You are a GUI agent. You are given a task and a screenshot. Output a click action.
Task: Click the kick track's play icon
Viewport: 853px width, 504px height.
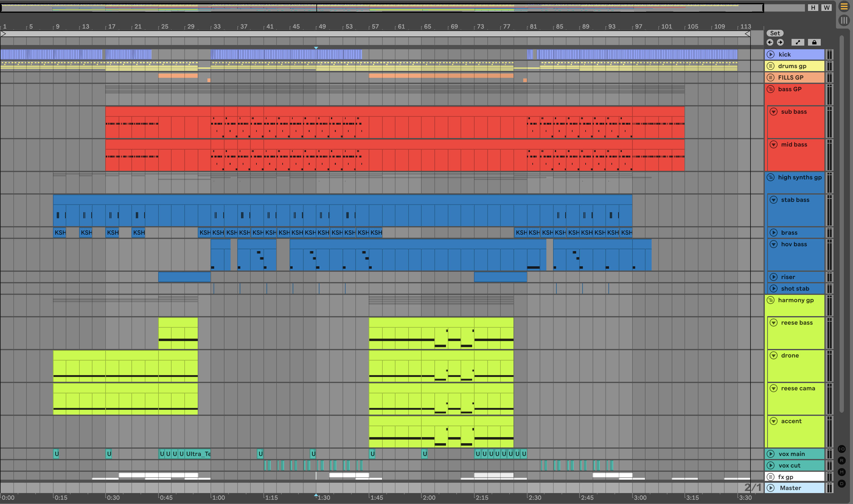(x=771, y=54)
